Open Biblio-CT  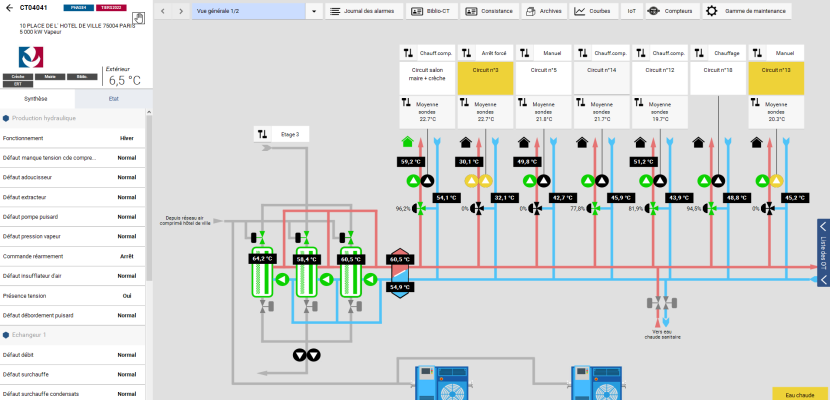point(431,11)
